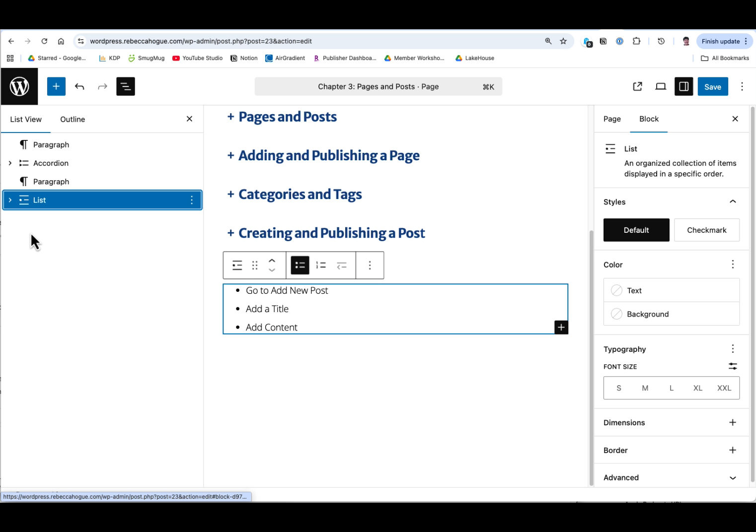Switch to ordered numbered list
This screenshot has width=756, height=532.
[x=321, y=266]
